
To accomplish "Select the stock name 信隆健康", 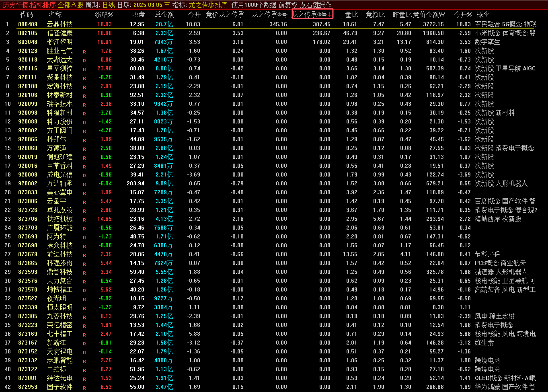I will pyautogui.click(x=60, y=33).
